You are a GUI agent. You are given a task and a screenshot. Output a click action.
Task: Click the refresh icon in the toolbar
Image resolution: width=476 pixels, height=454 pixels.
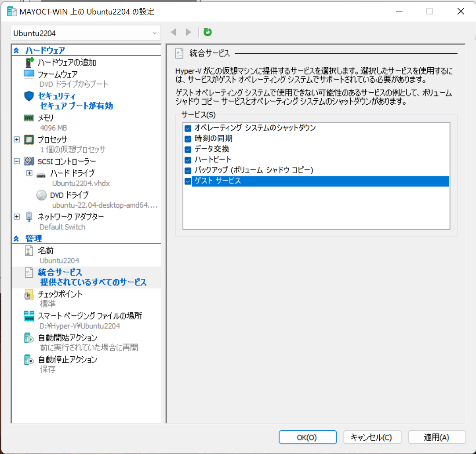coord(207,32)
